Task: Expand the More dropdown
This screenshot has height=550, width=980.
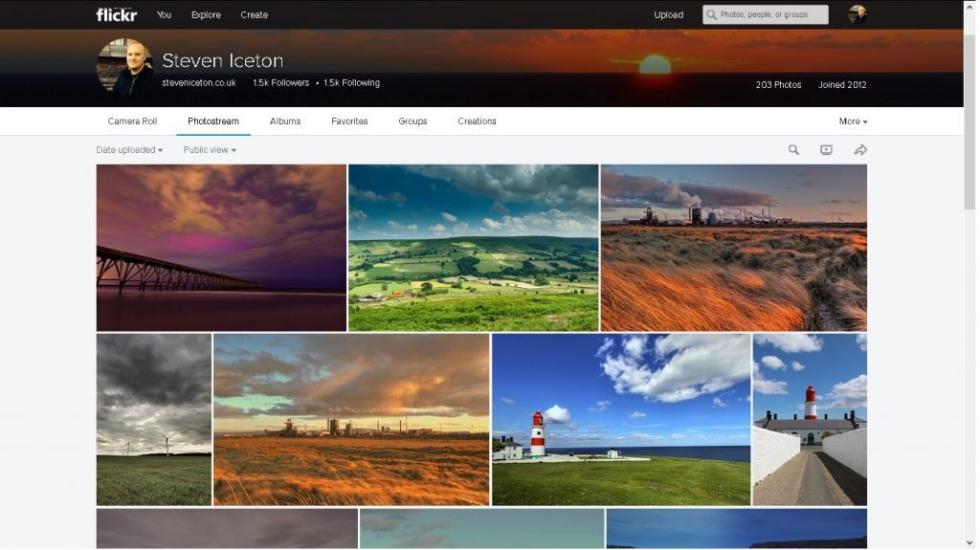Action: coord(853,121)
